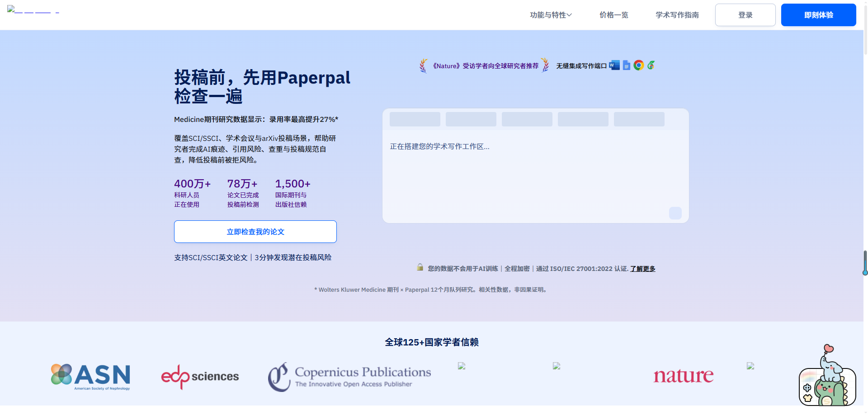This screenshot has width=868, height=415.
Task: Click the site logo in the header
Action: (x=33, y=9)
